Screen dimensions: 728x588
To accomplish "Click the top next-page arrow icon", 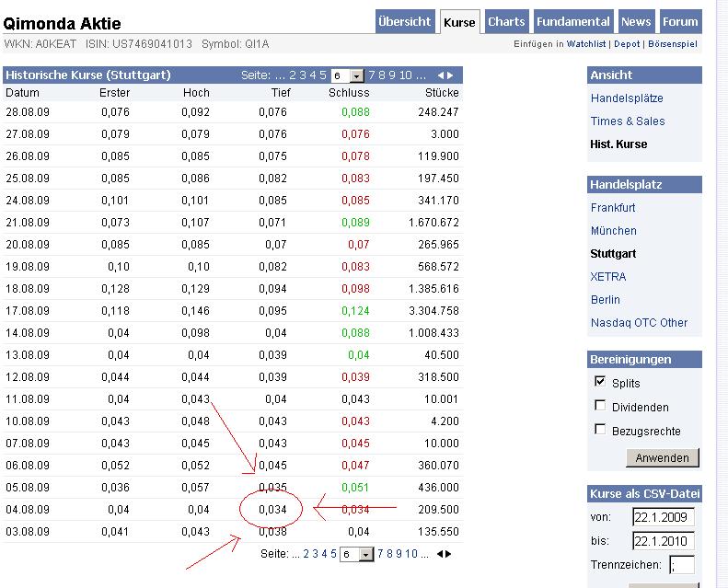I will coord(450,75).
